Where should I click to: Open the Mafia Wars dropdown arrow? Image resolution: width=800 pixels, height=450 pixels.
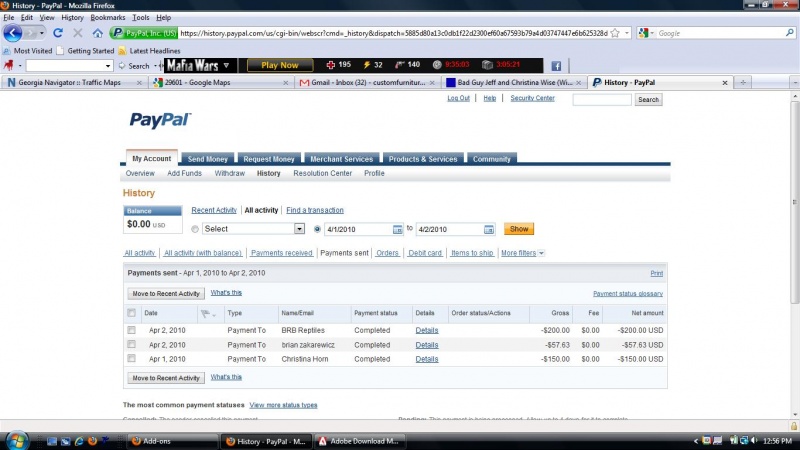(x=227, y=65)
